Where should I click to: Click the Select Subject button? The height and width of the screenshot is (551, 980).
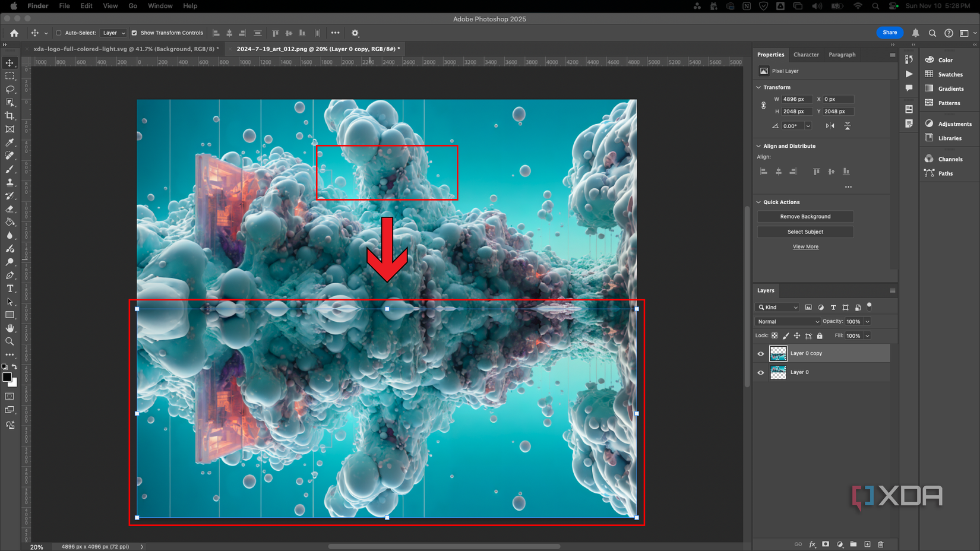pos(805,232)
